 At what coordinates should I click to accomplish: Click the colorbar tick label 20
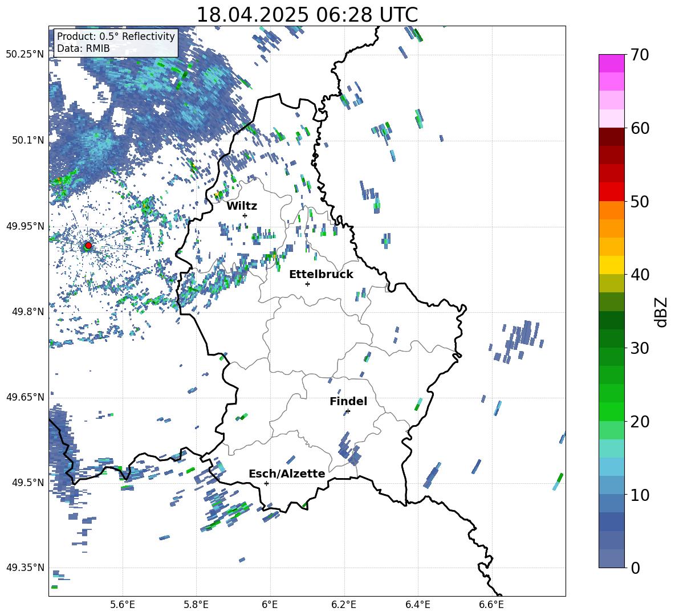click(640, 422)
